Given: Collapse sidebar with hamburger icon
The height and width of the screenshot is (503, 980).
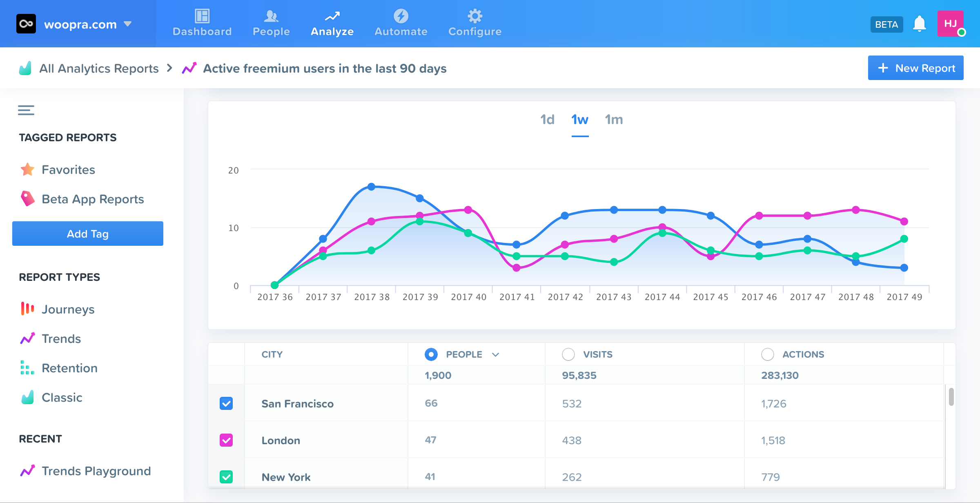Looking at the screenshot, I should coord(26,110).
